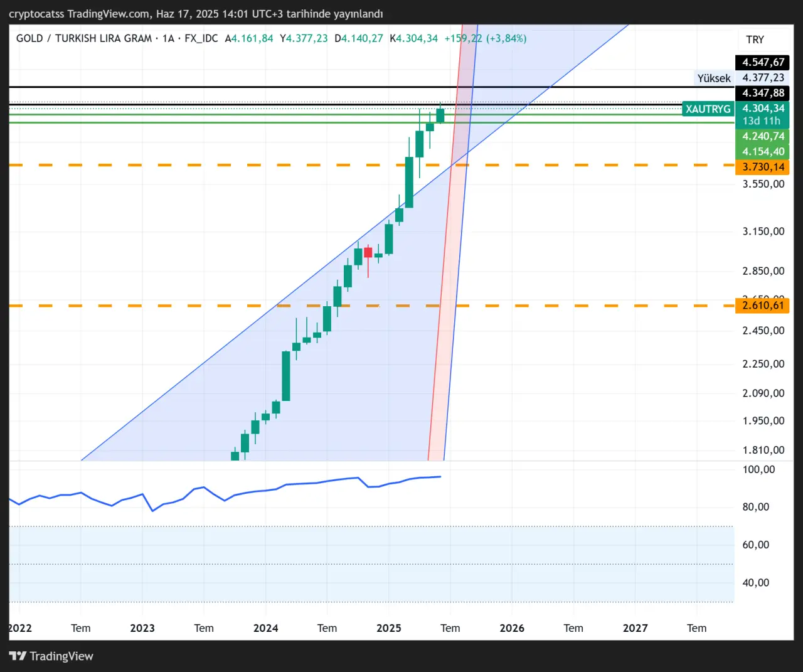Click the 2023 label on time axis
Image resolution: width=803 pixels, height=672 pixels.
[x=142, y=628]
